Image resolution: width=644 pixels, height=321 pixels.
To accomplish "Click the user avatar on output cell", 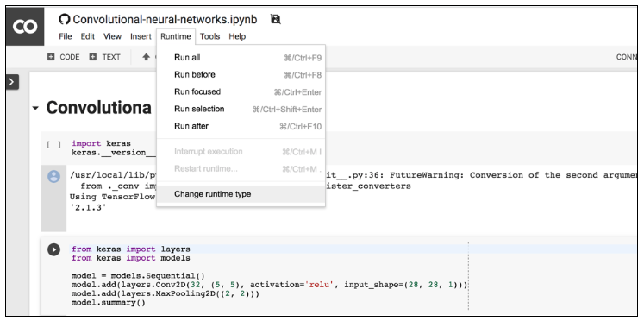I will point(53,176).
